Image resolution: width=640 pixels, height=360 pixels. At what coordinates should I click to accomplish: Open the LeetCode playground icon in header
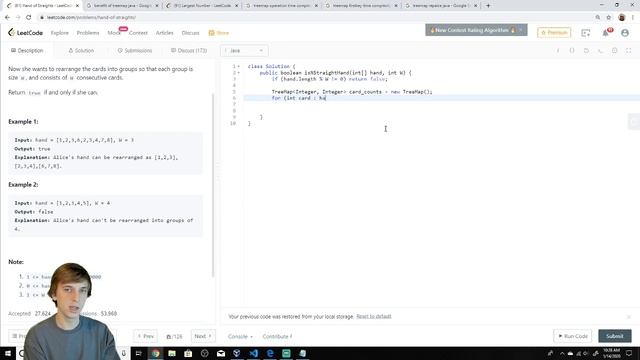coord(586,33)
